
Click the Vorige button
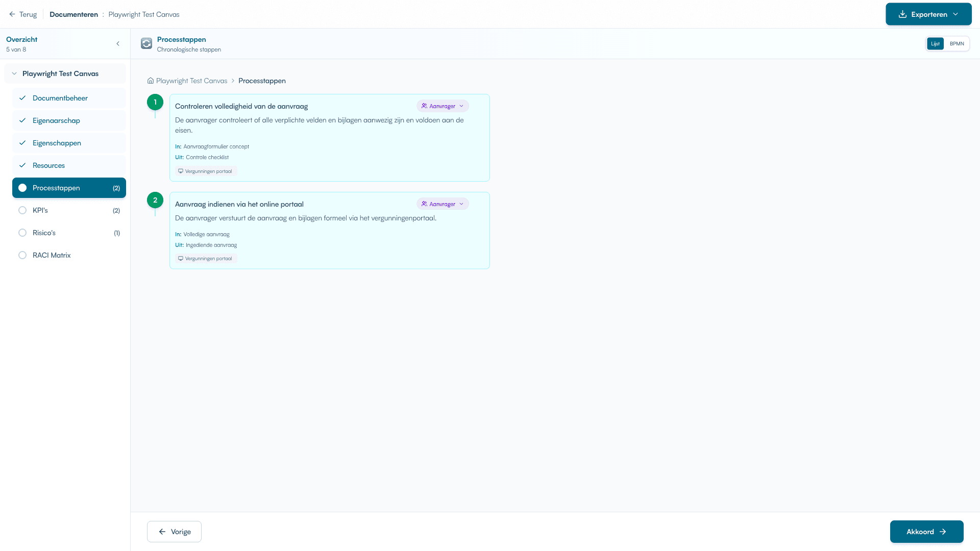[174, 531]
